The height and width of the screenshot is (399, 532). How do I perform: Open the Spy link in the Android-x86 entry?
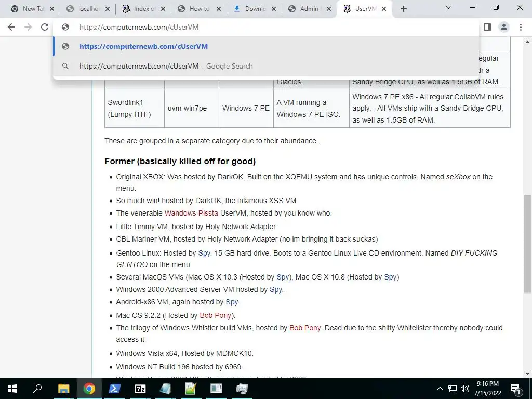click(232, 302)
